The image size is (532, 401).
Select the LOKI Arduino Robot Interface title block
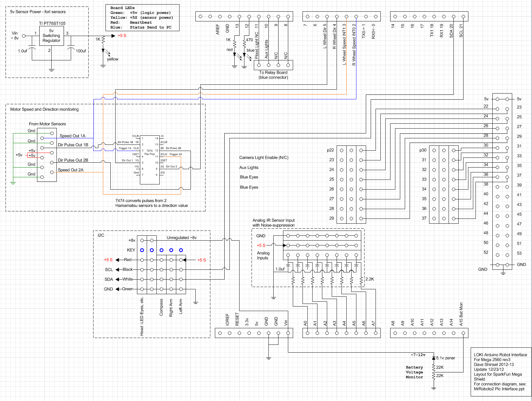500,372
